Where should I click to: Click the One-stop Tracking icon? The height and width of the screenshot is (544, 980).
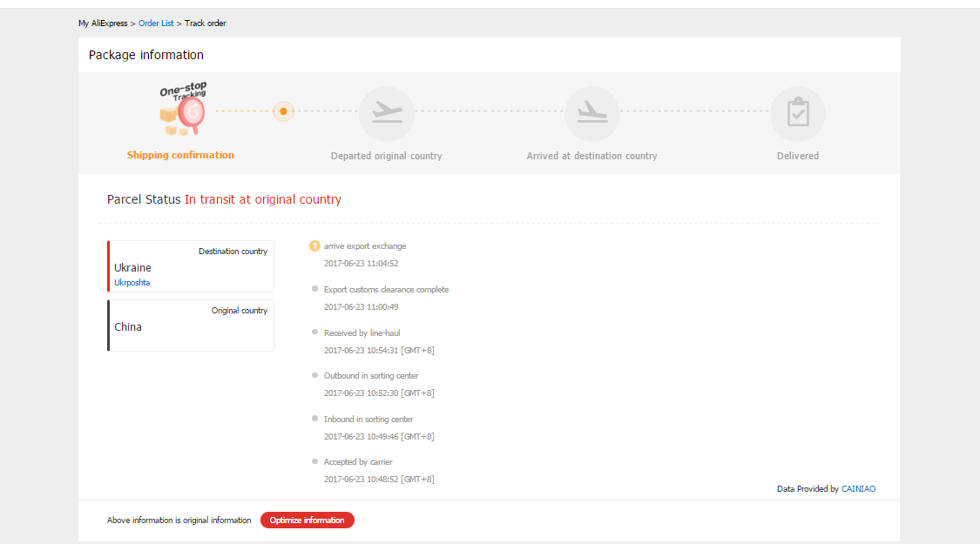click(x=183, y=110)
